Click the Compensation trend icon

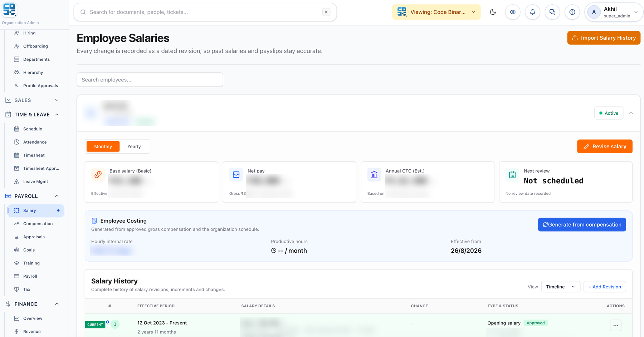pyautogui.click(x=16, y=224)
